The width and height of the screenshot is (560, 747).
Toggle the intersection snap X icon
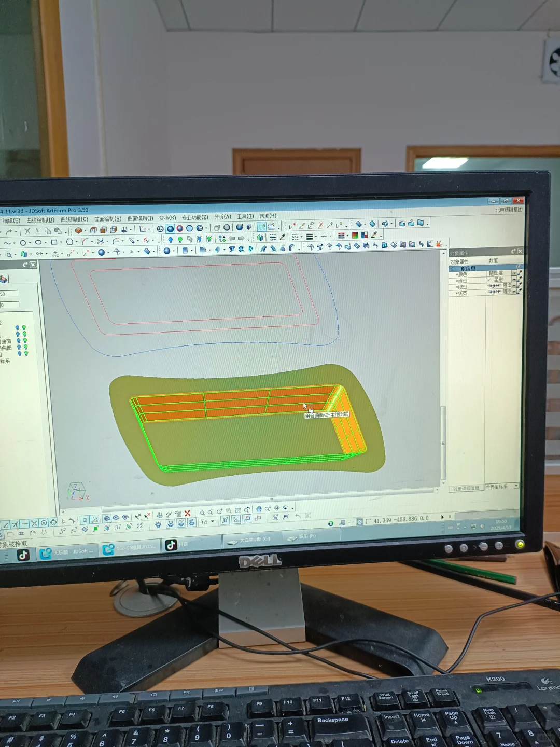click(x=34, y=523)
